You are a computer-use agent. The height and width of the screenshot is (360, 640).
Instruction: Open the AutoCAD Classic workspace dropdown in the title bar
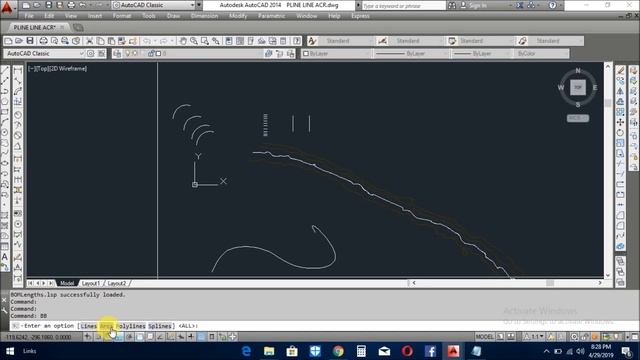pos(153,5)
